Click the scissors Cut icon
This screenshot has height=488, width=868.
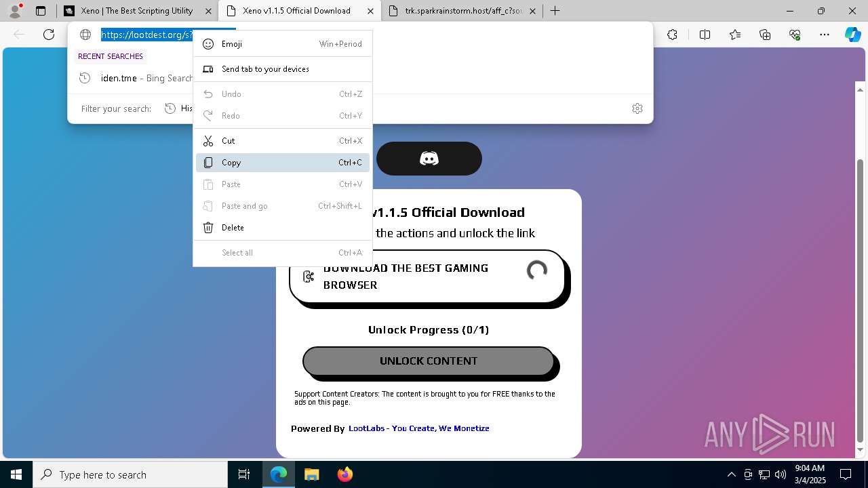(208, 141)
